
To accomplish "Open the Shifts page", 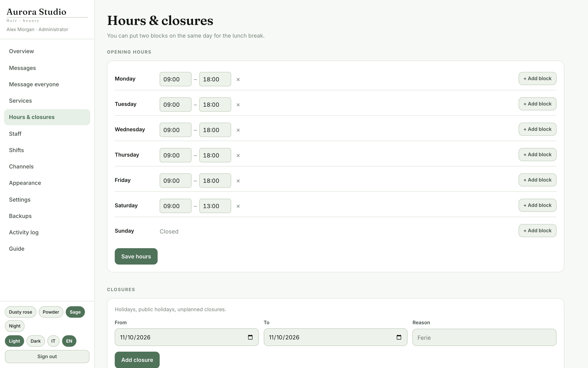I will 47,150.
